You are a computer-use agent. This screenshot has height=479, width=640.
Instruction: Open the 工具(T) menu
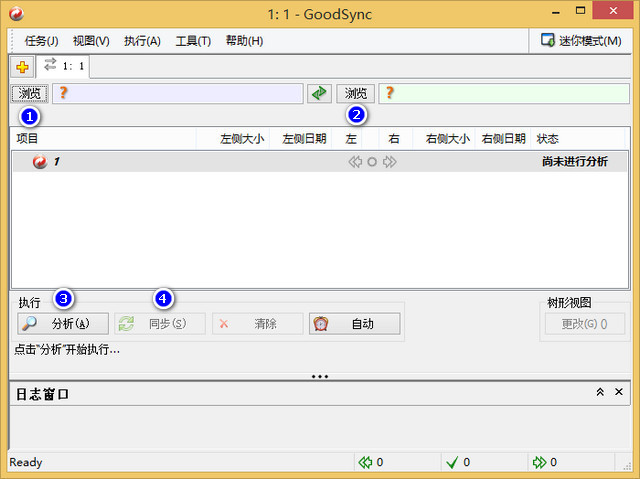coord(193,41)
